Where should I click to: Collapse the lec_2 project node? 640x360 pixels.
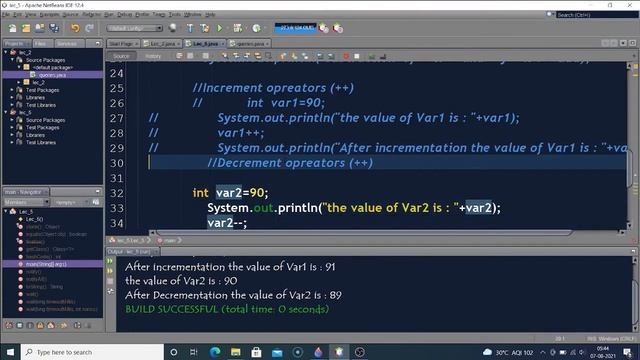pyautogui.click(x=6, y=52)
